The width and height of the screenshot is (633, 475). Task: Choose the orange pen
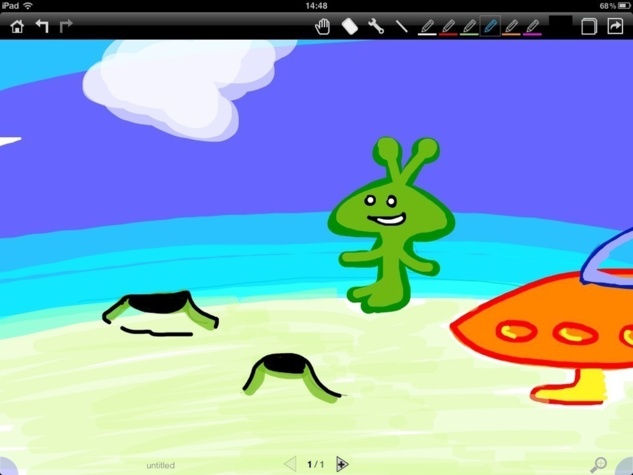point(511,27)
